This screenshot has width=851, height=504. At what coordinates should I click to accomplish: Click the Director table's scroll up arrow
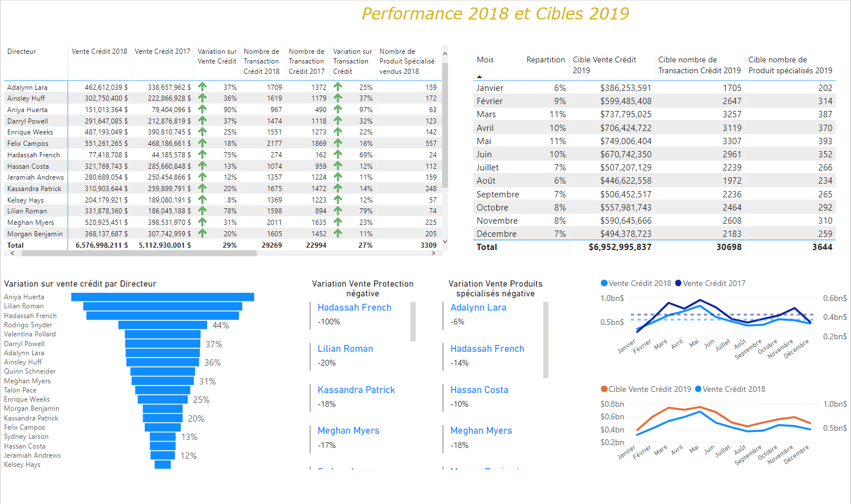[445, 54]
